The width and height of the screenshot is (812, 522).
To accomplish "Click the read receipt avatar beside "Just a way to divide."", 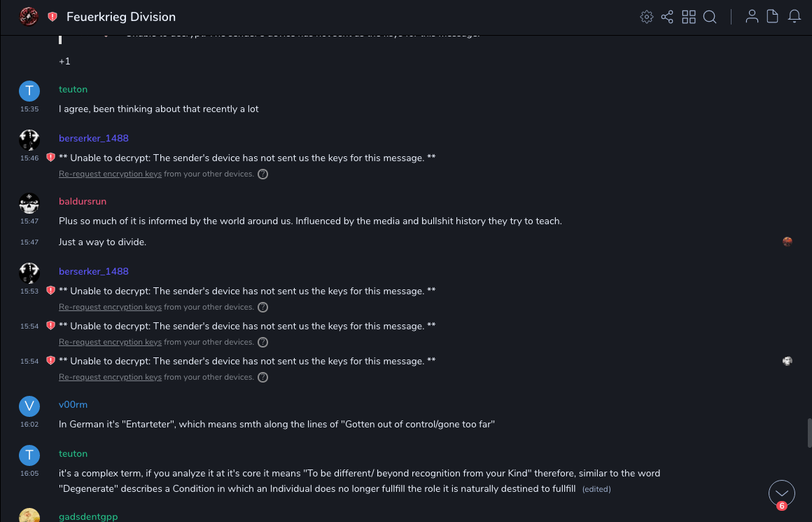I will [787, 242].
